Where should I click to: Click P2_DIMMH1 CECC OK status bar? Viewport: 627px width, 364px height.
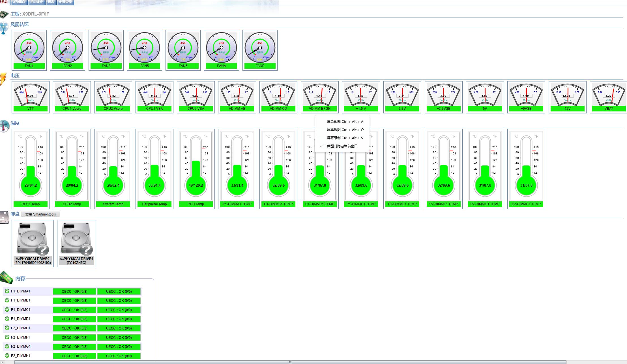74,356
